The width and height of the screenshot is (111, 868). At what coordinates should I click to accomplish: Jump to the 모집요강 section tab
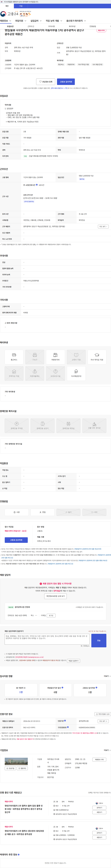(10, 26)
